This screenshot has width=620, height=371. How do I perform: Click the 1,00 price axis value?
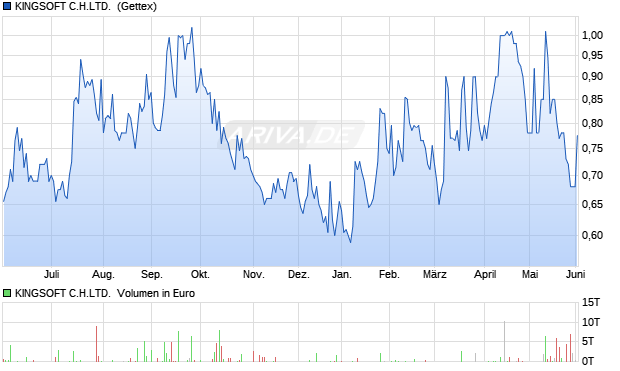click(592, 35)
